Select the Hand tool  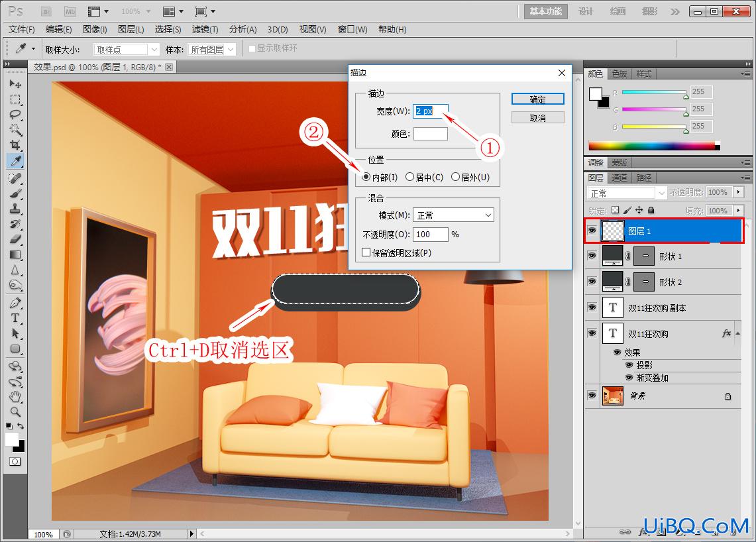pyautogui.click(x=15, y=397)
